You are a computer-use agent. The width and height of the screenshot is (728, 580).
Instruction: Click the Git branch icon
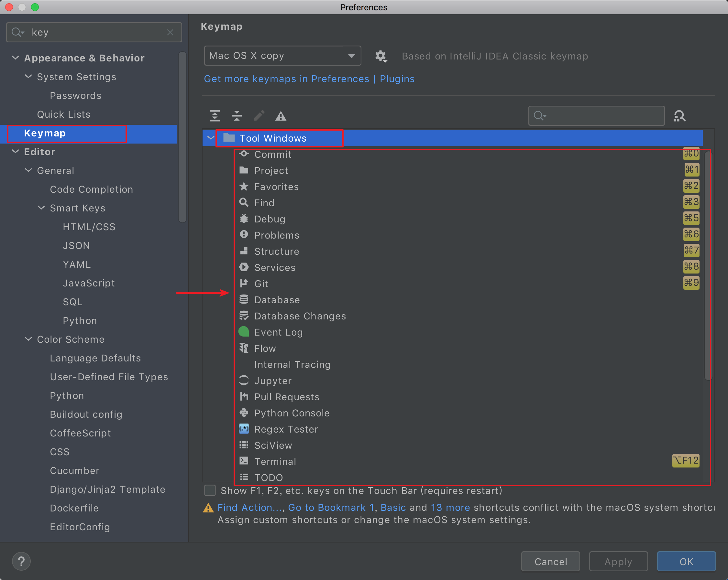pyautogui.click(x=244, y=284)
